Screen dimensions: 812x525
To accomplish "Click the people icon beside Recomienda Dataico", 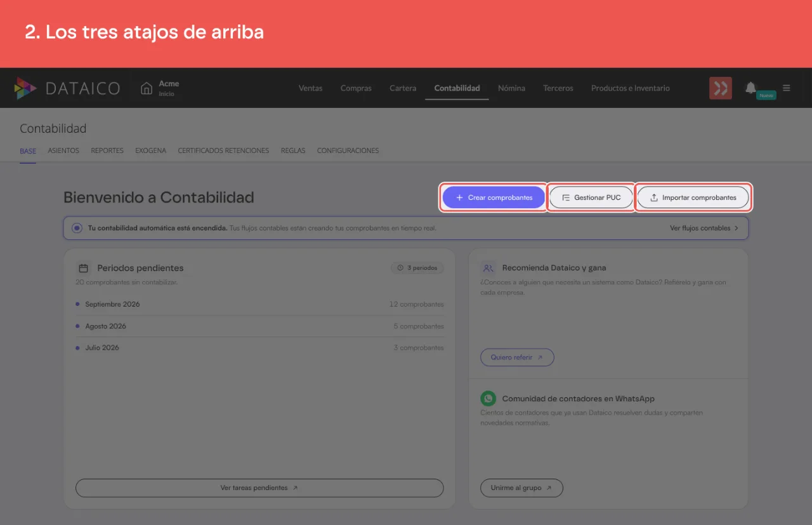I will tap(488, 268).
